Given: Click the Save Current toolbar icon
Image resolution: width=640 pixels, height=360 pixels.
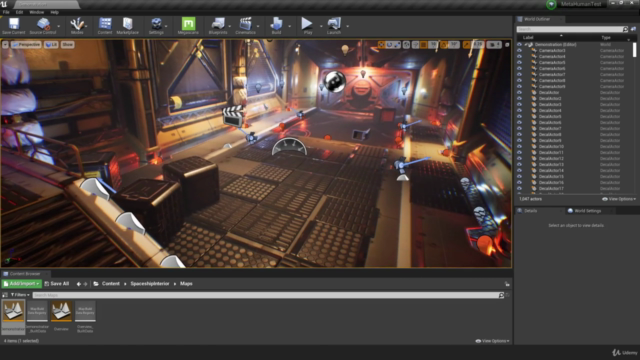Looking at the screenshot, I should pyautogui.click(x=13, y=26).
